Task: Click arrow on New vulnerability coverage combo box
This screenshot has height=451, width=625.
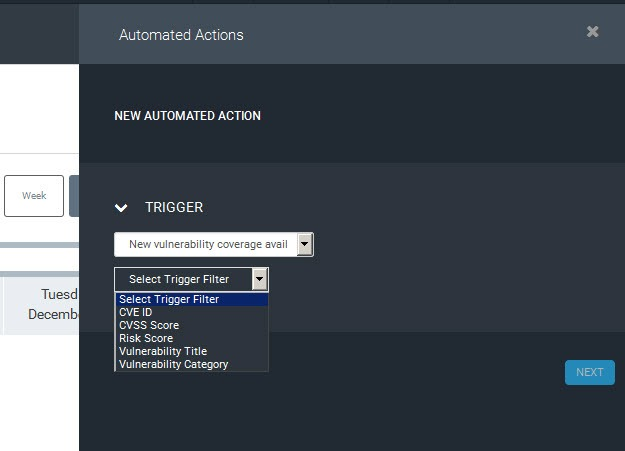Action: 305,245
